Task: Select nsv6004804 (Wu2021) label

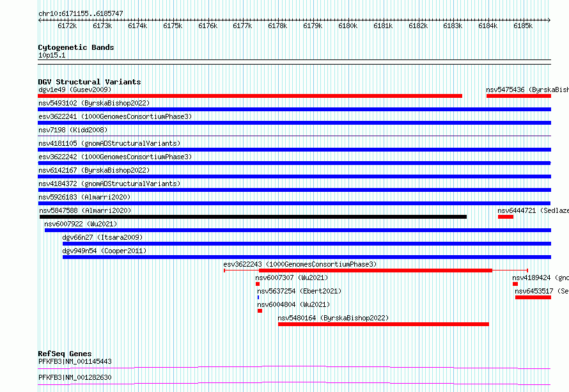Action: click(x=293, y=304)
